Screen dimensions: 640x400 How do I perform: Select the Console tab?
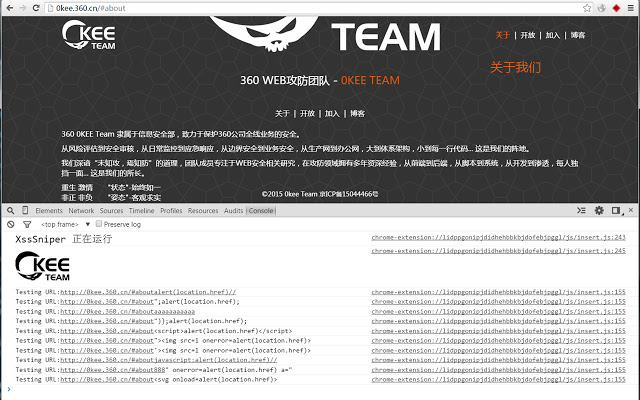(261, 211)
